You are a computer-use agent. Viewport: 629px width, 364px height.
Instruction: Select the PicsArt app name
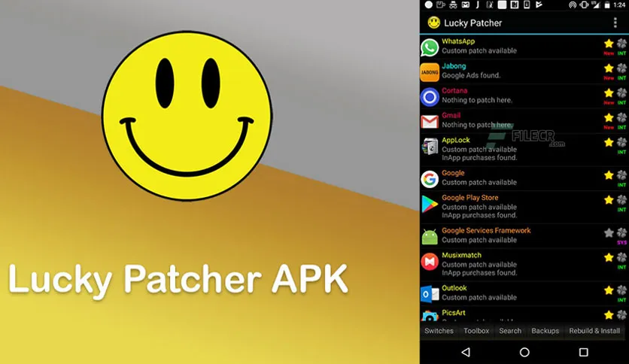[453, 313]
